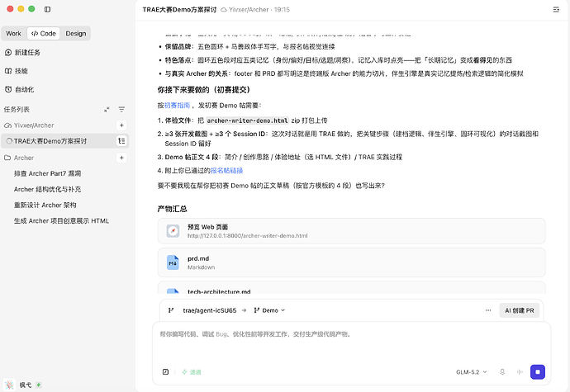Open the 预览 Web 页面 preview card
Viewport: 570px width, 392px height.
pyautogui.click(x=351, y=231)
